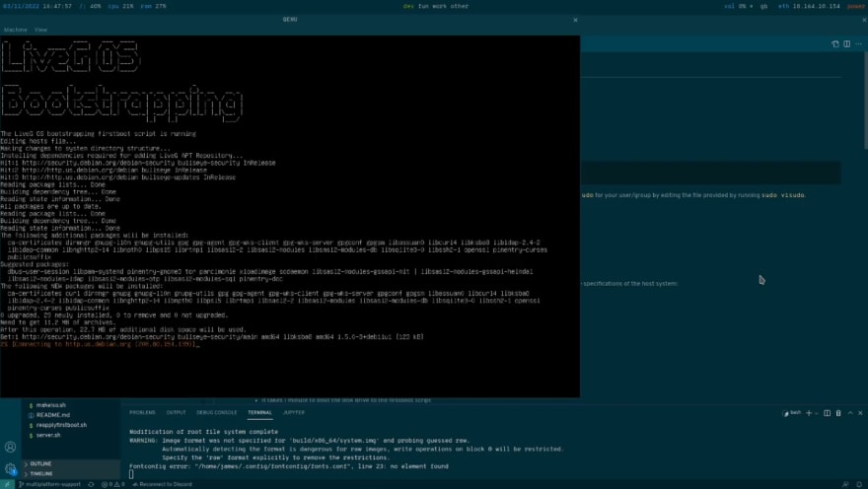This screenshot has width=868, height=489.
Task: Switch to the DEBUG CONSOLE tab
Action: [216, 413]
